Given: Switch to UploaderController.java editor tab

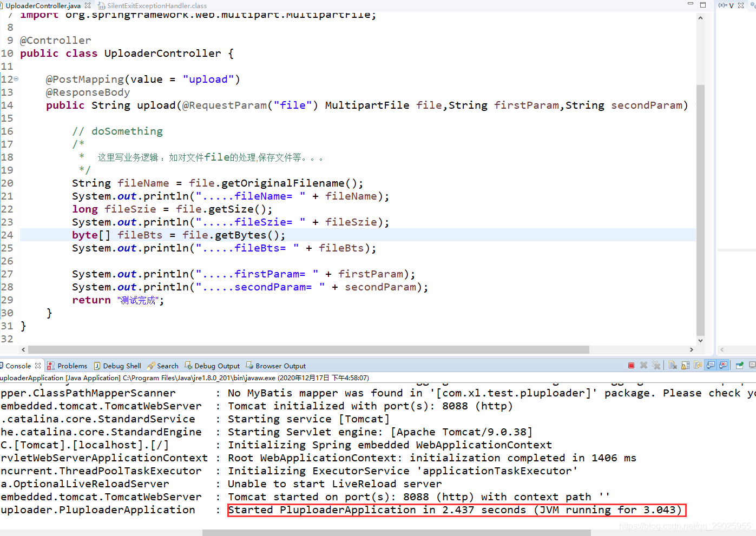Looking at the screenshot, I should [43, 5].
